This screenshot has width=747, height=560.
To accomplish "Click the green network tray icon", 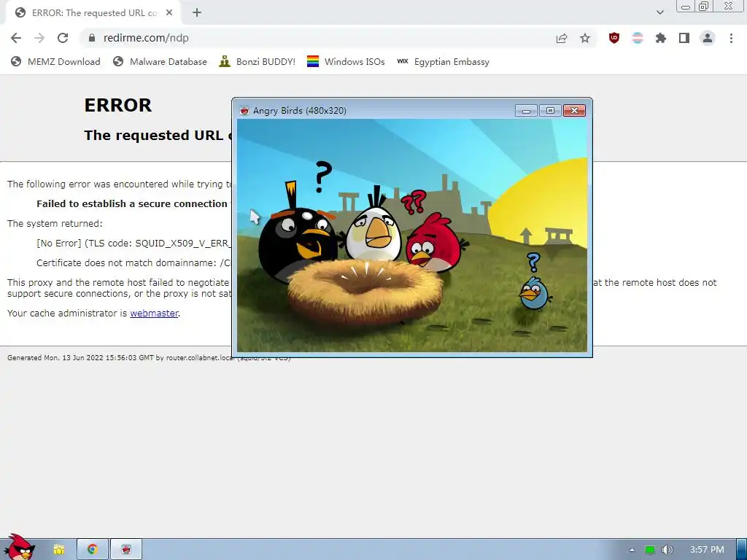I will point(650,550).
